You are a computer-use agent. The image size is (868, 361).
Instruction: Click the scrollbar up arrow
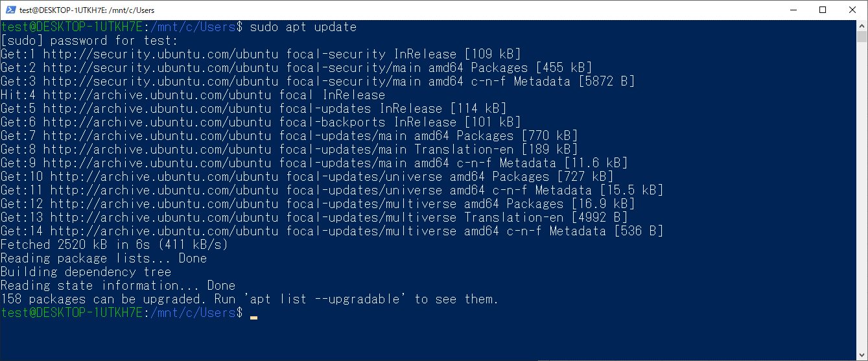coord(862,25)
